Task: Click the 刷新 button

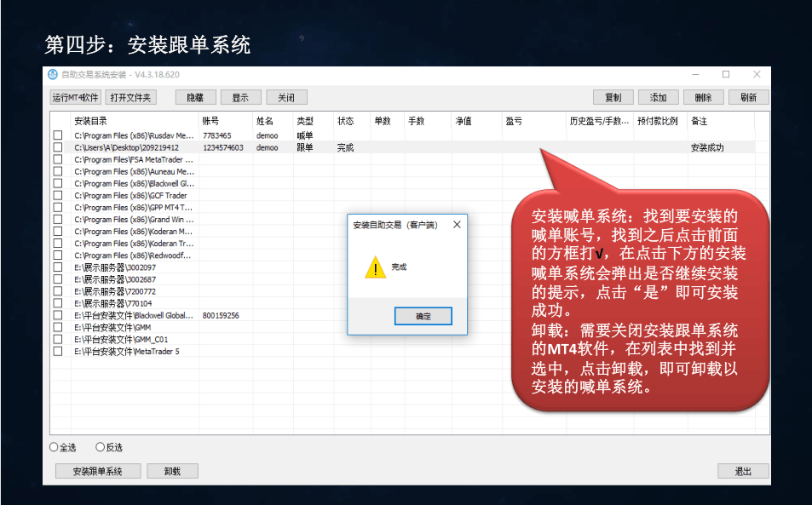Action: 748,98
